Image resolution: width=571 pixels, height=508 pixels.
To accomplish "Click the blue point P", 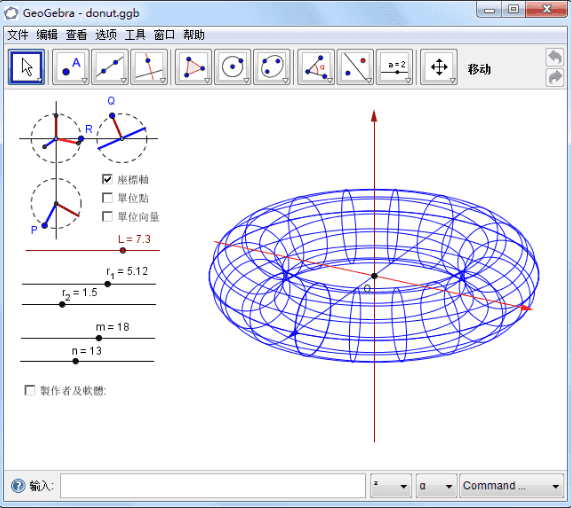I will tap(44, 226).
